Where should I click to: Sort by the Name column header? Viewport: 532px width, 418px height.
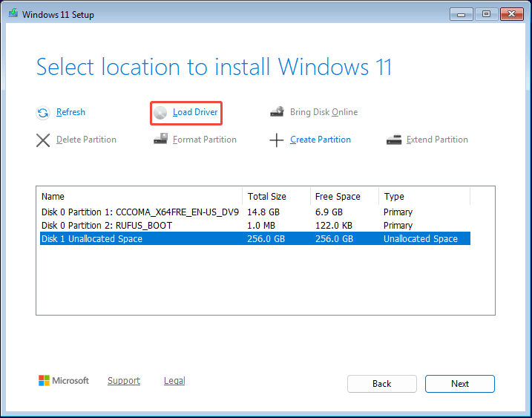[141, 197]
